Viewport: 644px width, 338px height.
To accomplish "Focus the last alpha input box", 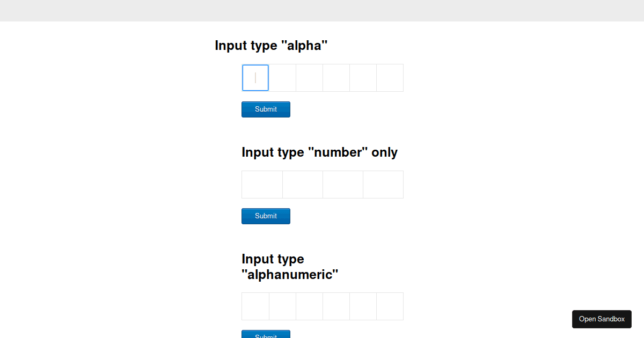I will click(x=390, y=78).
